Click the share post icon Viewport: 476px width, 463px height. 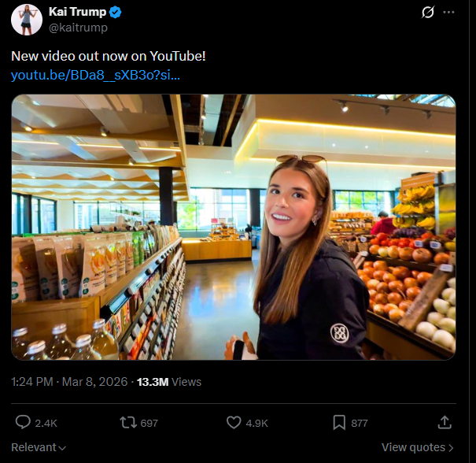[x=445, y=423]
